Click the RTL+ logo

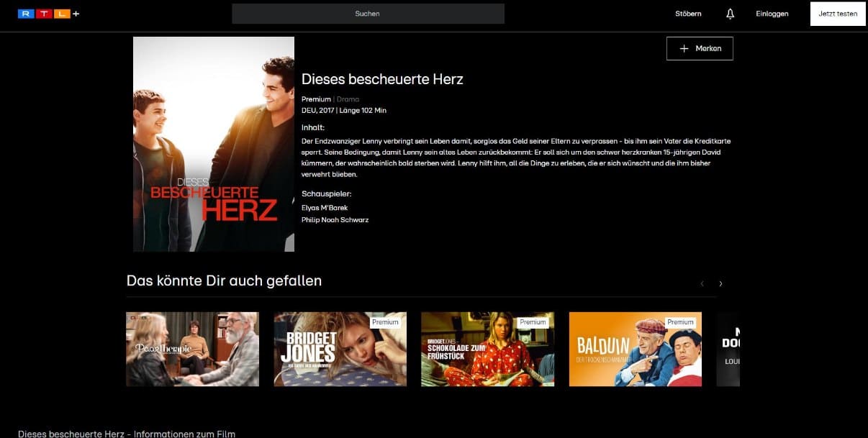pos(48,14)
